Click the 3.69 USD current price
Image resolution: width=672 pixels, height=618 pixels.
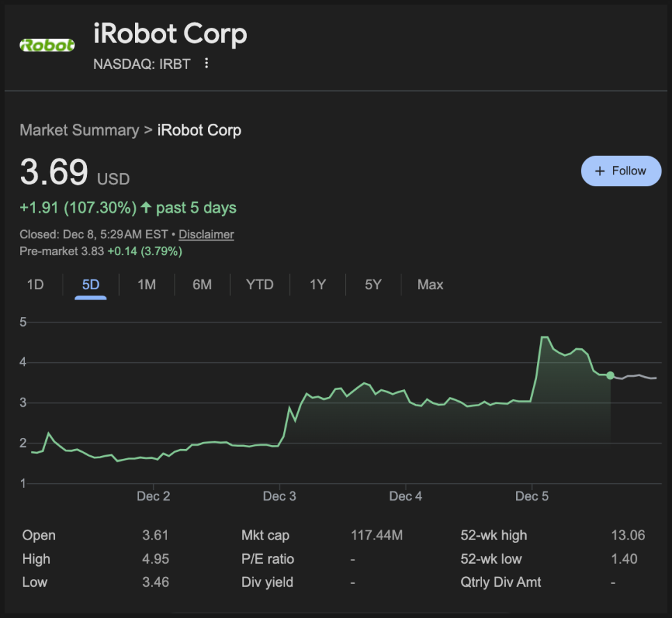tap(54, 172)
